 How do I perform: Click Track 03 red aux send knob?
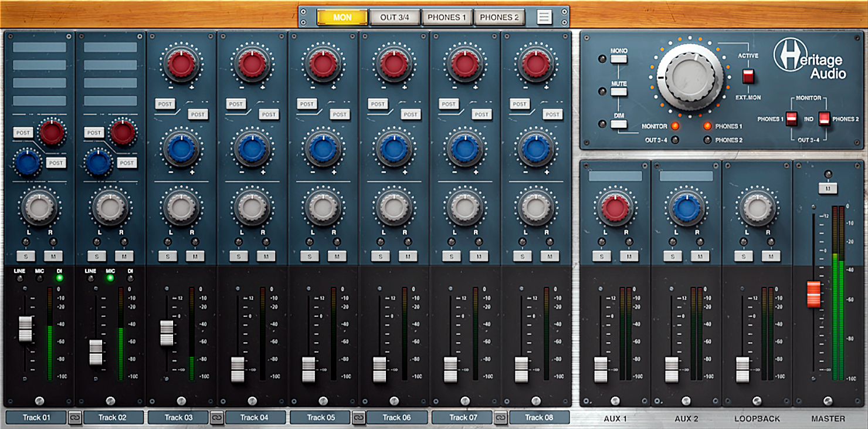pos(181,64)
